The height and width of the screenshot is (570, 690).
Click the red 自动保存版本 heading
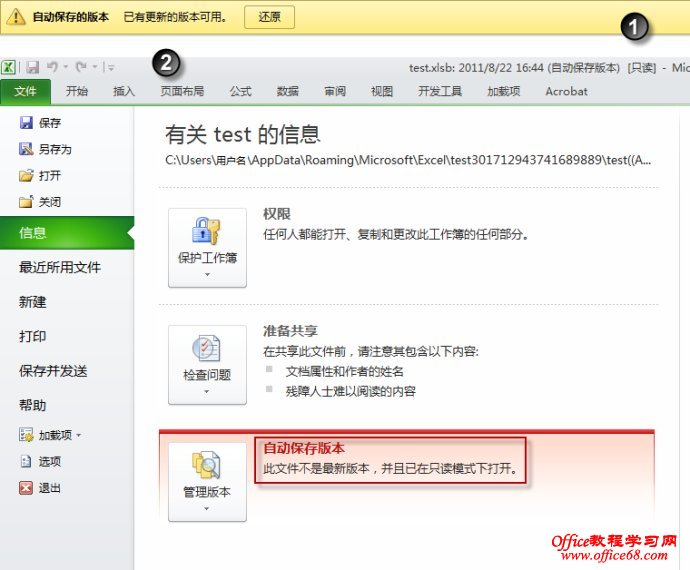pyautogui.click(x=304, y=449)
